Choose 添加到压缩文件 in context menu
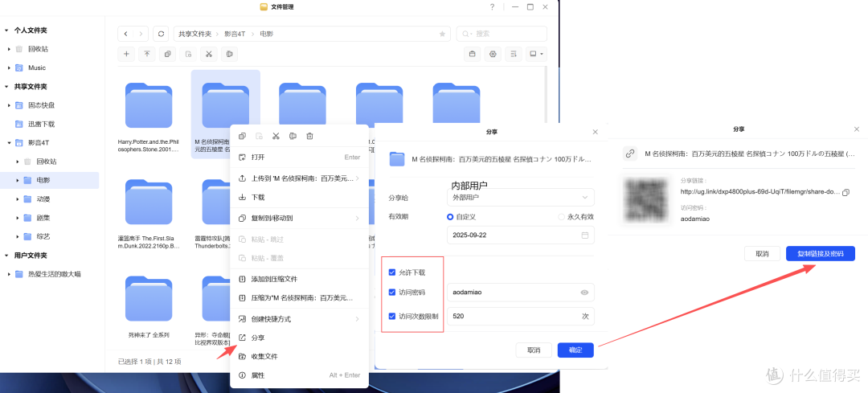The image size is (868, 393). click(x=299, y=279)
